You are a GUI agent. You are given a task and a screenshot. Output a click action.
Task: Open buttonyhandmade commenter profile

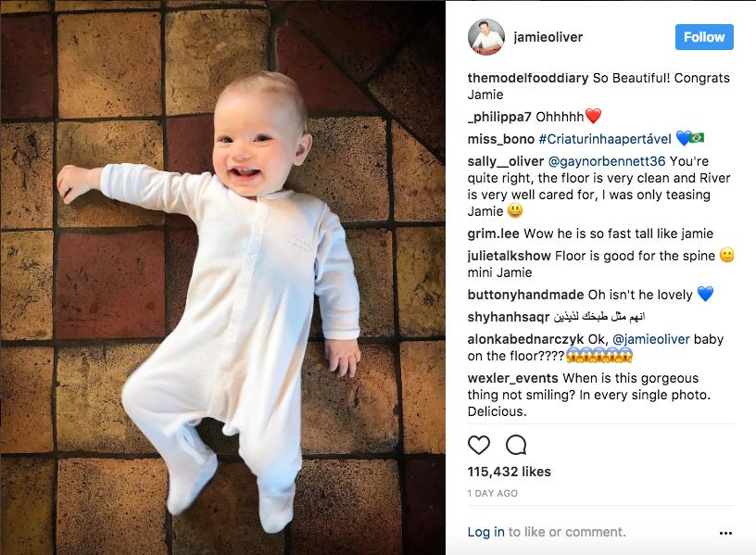click(525, 295)
